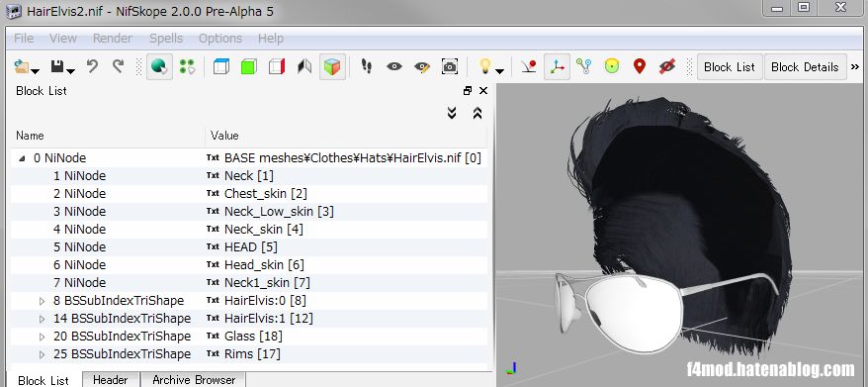
Task: Select the HairElvis:0 [8] value
Action: pyautogui.click(x=265, y=301)
